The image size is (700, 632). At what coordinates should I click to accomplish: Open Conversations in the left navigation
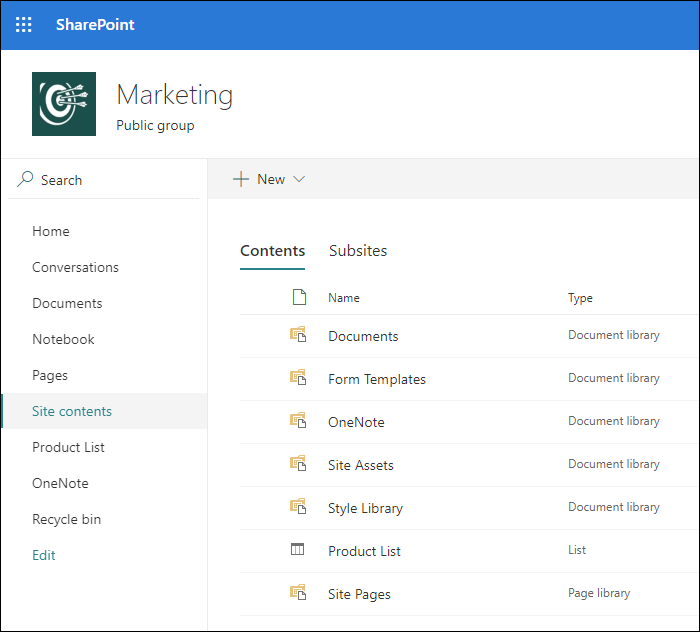[75, 267]
